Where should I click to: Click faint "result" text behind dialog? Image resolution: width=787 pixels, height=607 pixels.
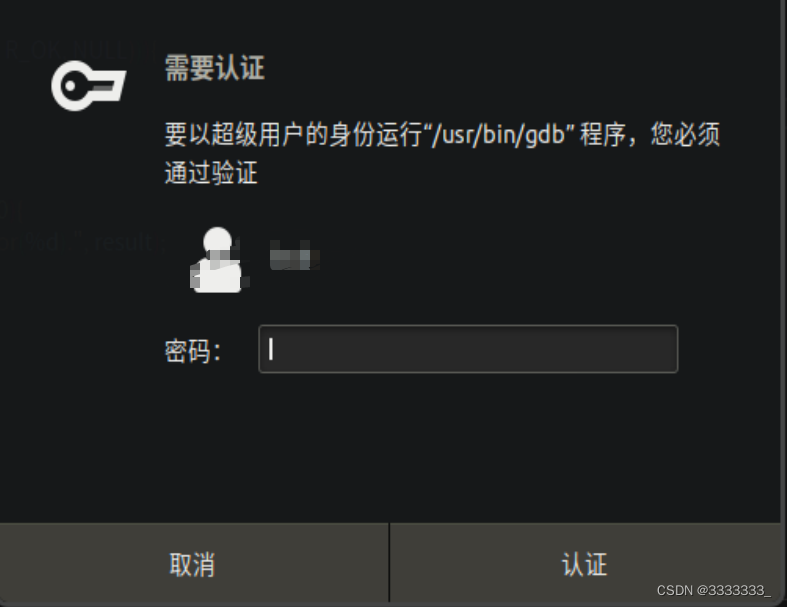pos(122,242)
